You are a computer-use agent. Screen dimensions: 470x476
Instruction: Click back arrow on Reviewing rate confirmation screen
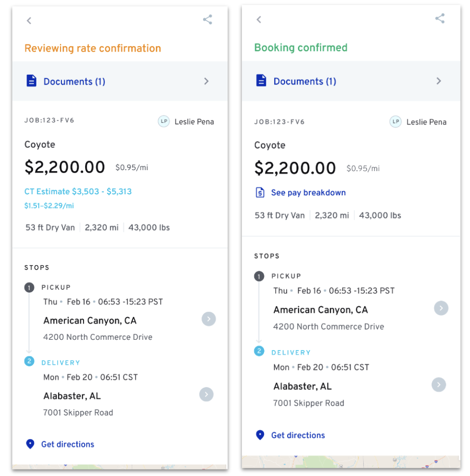(x=29, y=21)
